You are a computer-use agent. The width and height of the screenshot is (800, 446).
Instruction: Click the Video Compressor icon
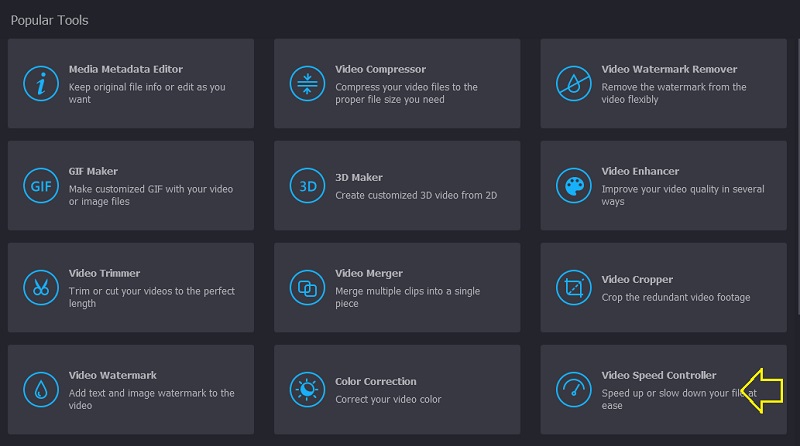coord(307,83)
